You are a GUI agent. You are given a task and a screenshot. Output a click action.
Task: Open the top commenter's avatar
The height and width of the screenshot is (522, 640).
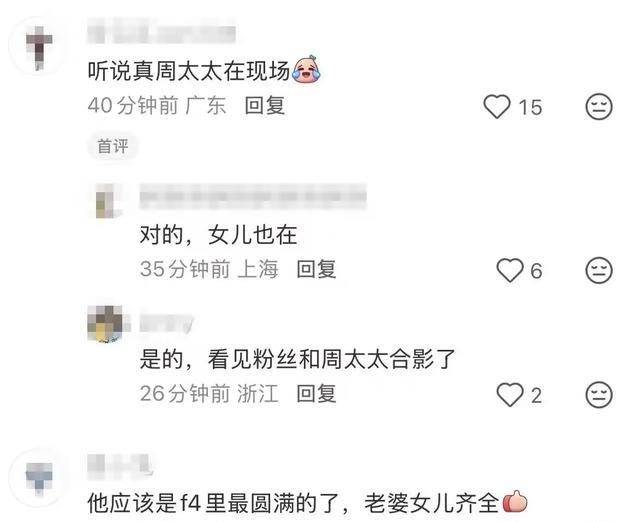coord(38,46)
